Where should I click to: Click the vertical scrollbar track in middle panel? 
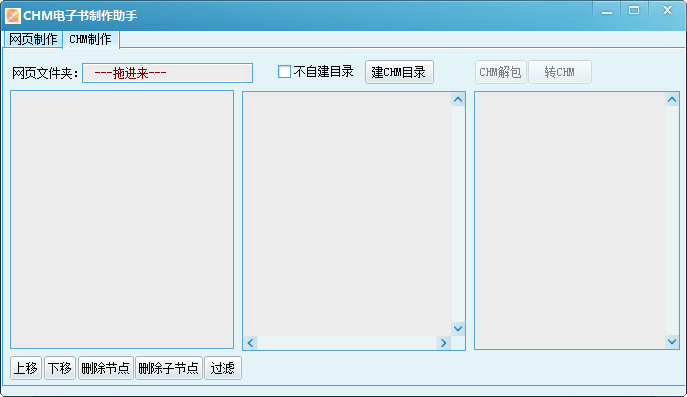458,214
